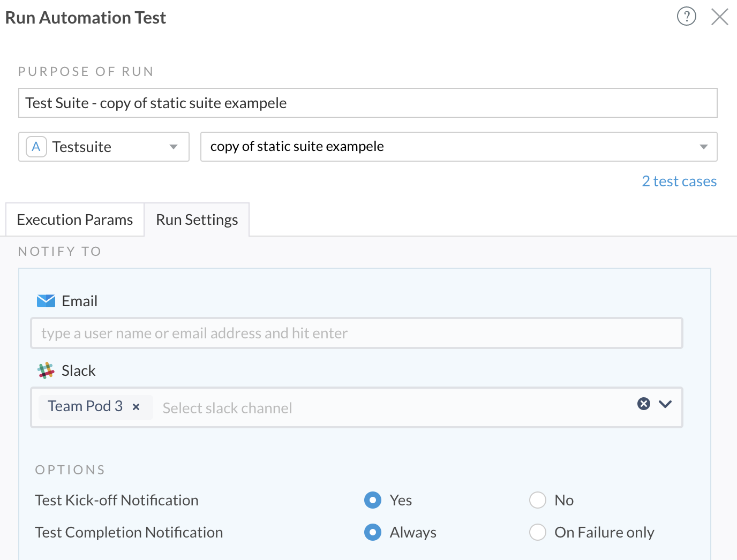Click the Test Completion Notification label

coord(129,532)
